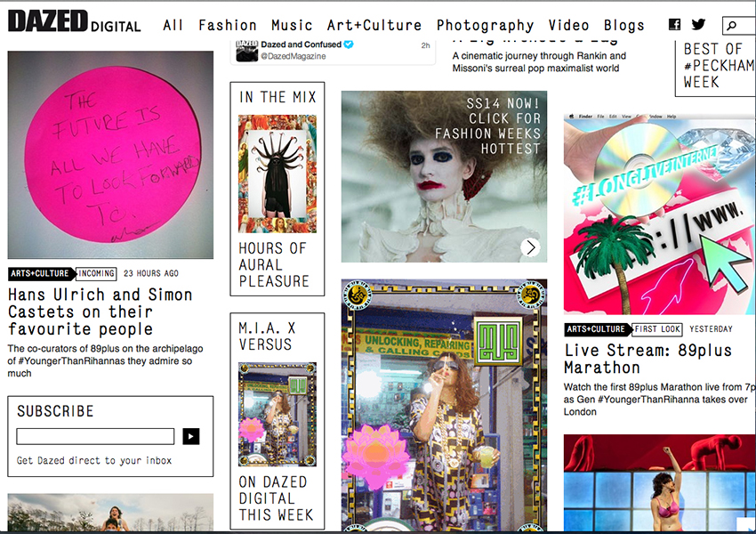The height and width of the screenshot is (534, 756).
Task: Click the FIRST LOOK tag label
Action: click(657, 329)
